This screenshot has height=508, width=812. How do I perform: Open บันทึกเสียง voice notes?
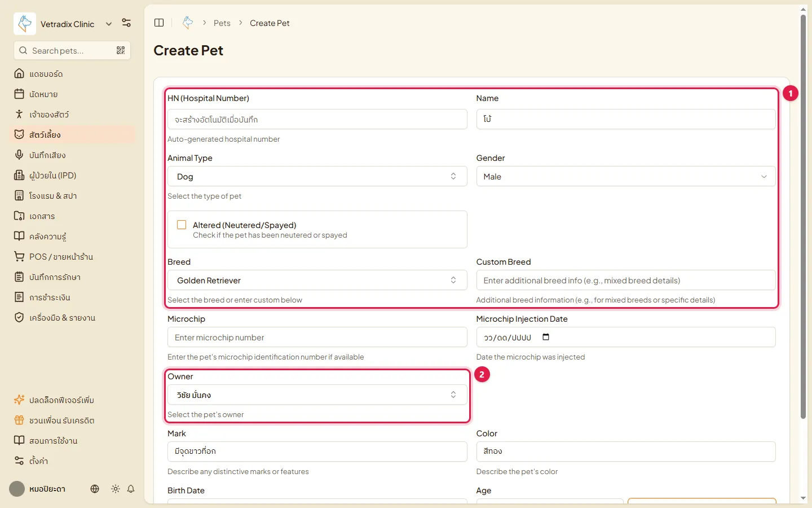click(x=72, y=155)
